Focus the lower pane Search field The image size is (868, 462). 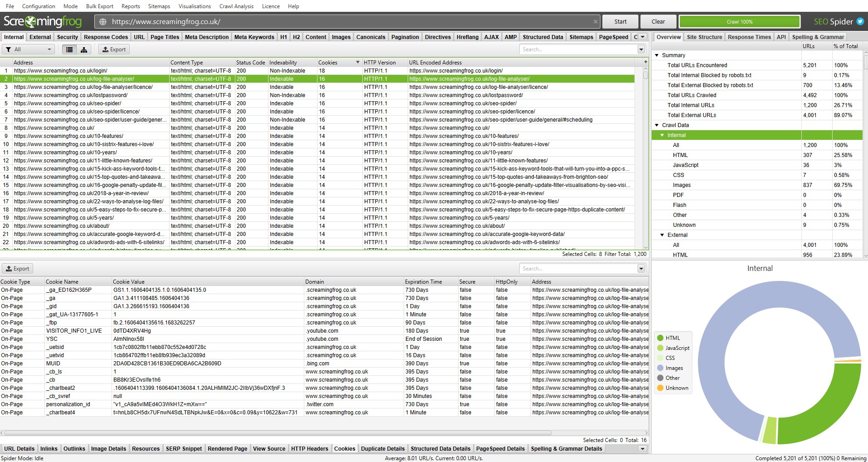pos(578,269)
